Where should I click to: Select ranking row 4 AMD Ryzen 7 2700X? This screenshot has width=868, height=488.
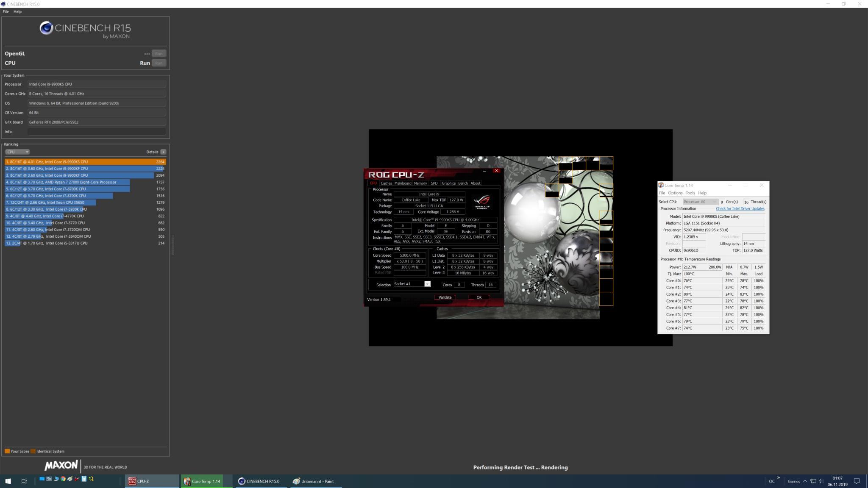click(x=85, y=182)
